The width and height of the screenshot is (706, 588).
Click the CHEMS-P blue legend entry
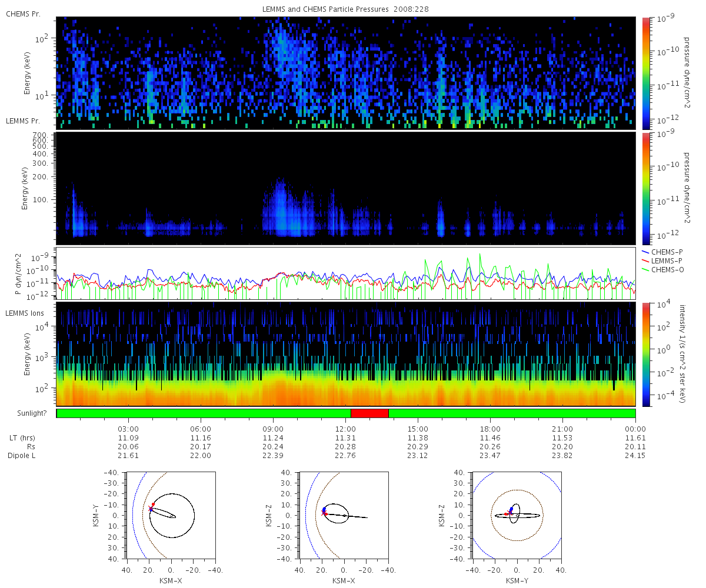(x=662, y=252)
